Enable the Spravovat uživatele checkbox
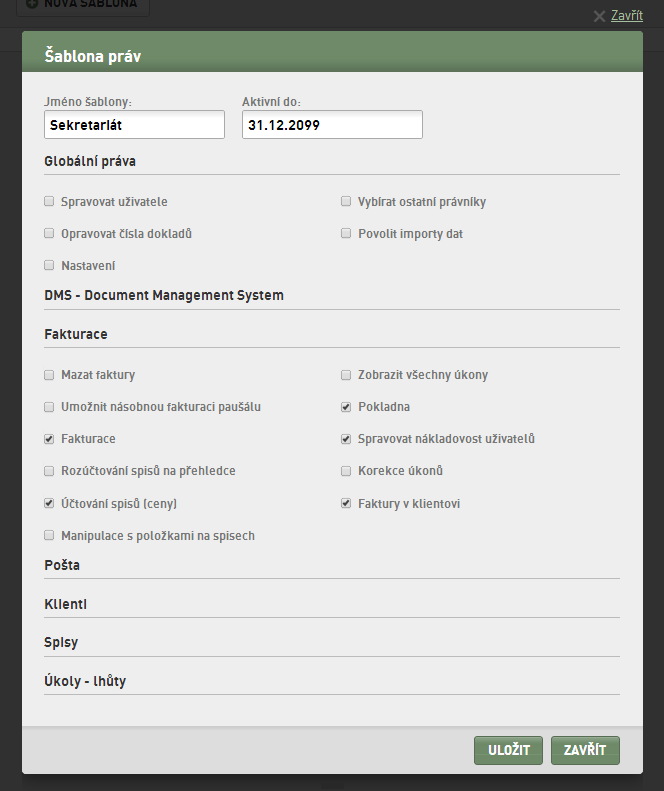Viewport: 664px width, 791px height. 49,202
